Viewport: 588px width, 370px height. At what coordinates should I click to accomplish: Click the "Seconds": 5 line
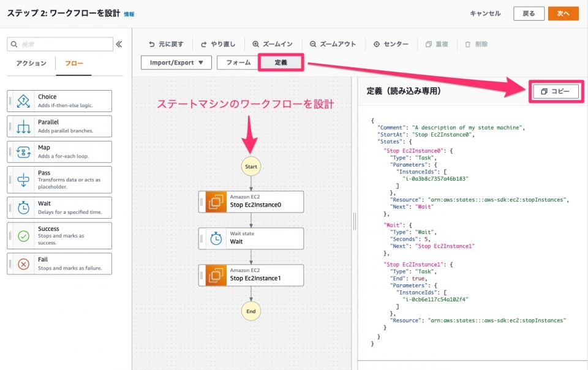(x=410, y=239)
